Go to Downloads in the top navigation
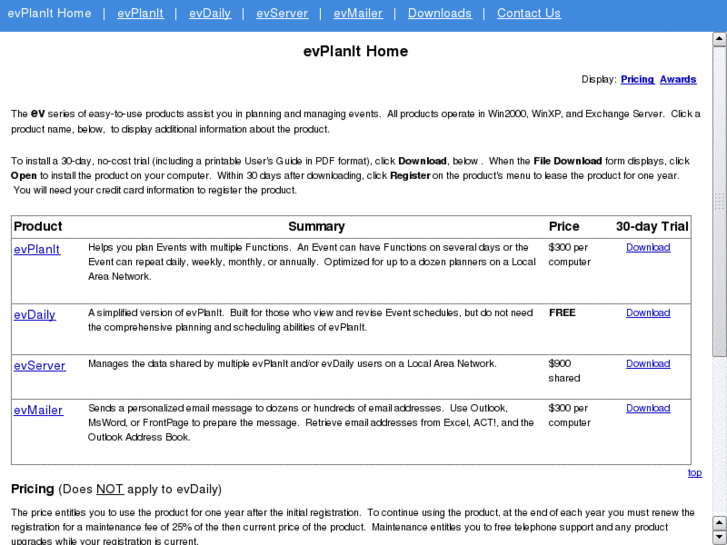This screenshot has height=545, width=727. click(440, 13)
